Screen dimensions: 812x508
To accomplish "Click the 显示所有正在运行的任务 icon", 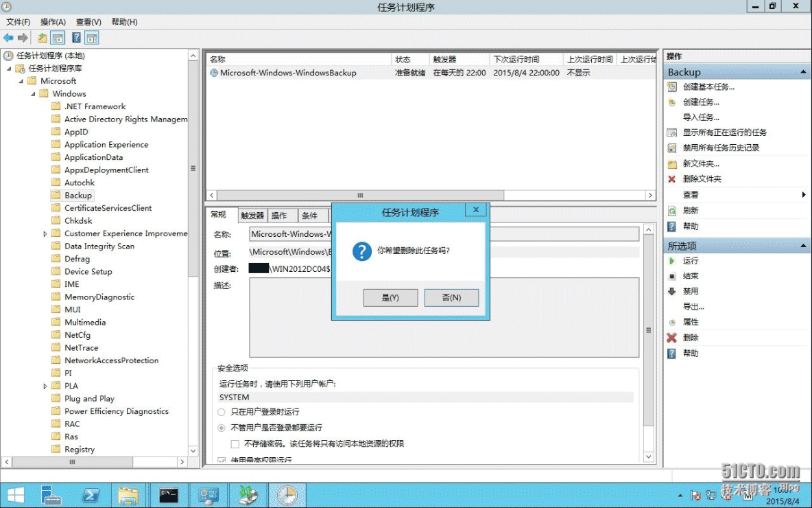I will (671, 132).
